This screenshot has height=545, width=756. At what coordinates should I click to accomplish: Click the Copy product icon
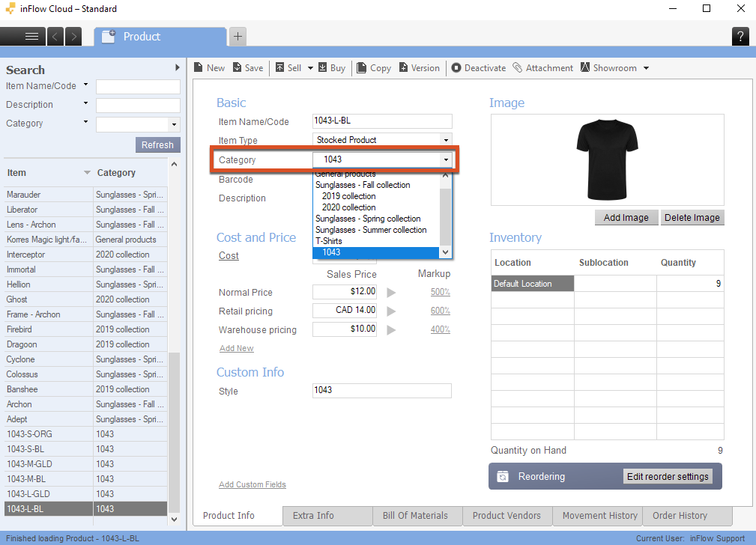(361, 68)
